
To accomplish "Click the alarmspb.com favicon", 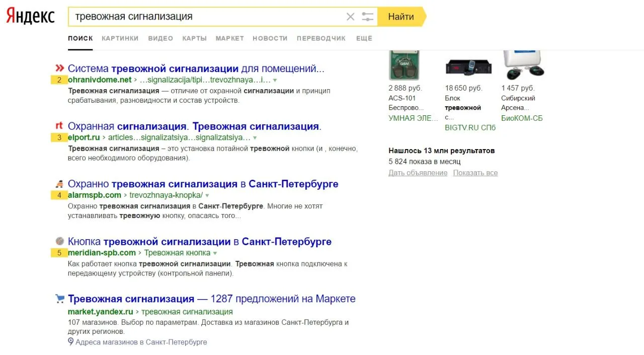I will (59, 184).
